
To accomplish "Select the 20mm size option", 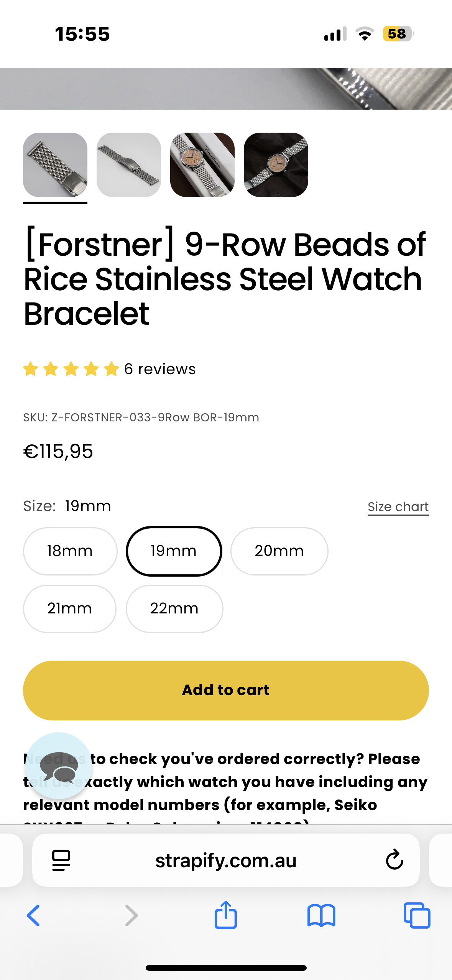I will pos(279,551).
